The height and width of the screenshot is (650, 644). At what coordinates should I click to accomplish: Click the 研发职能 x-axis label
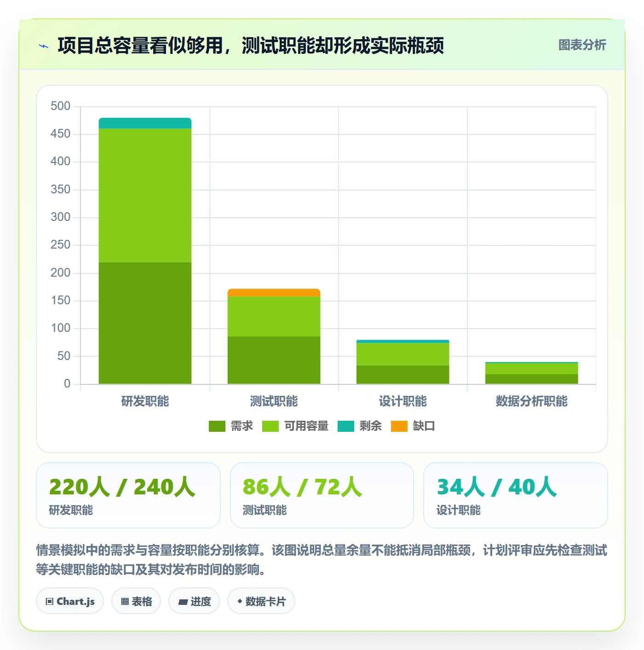click(145, 401)
